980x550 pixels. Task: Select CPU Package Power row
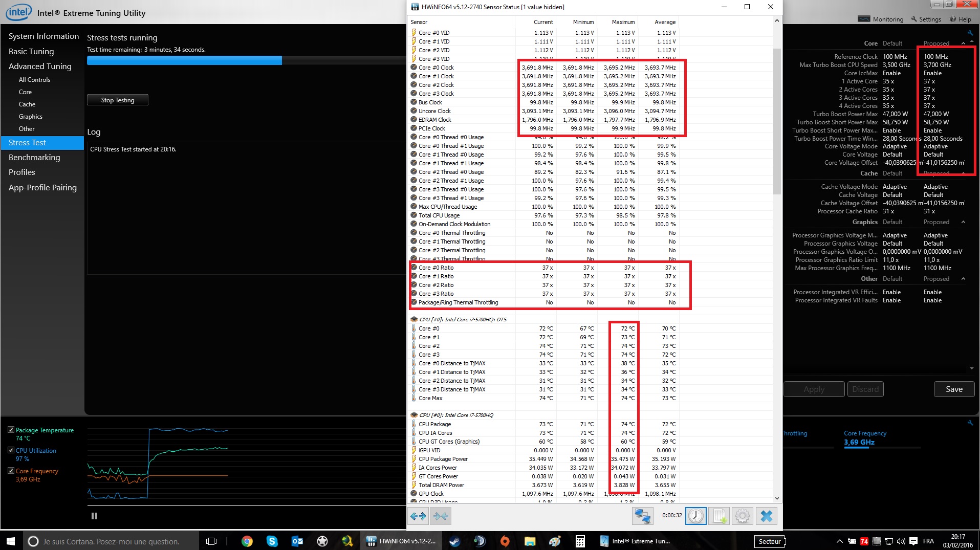click(543, 459)
